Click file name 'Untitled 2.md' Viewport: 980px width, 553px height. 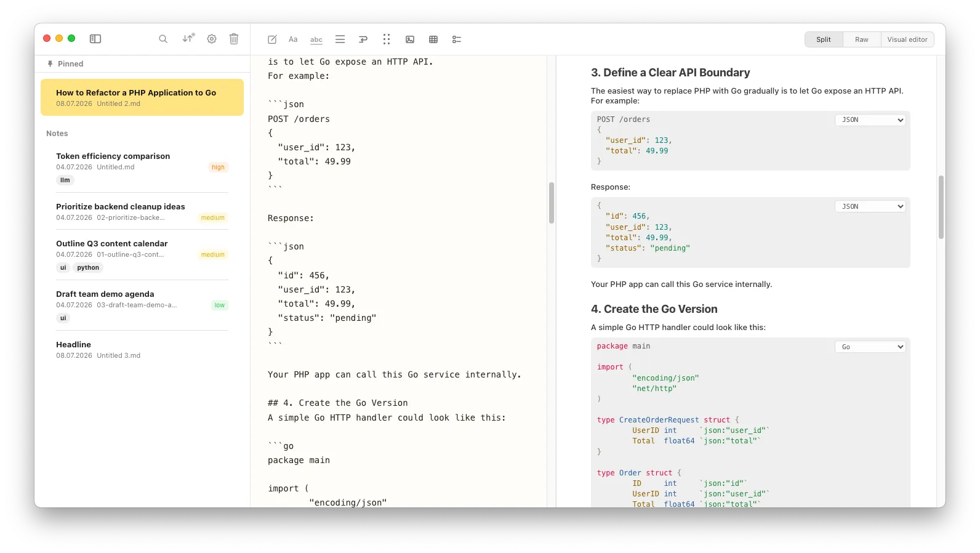point(118,103)
